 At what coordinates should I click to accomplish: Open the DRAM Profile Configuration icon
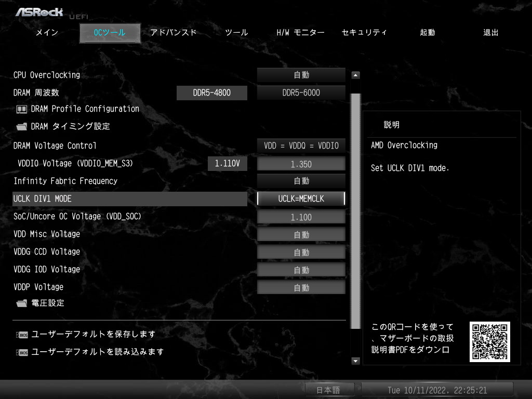[x=22, y=109]
